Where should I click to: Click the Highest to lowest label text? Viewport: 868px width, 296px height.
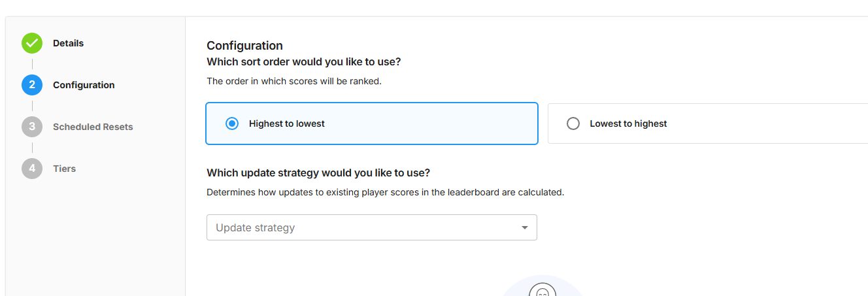pos(286,123)
